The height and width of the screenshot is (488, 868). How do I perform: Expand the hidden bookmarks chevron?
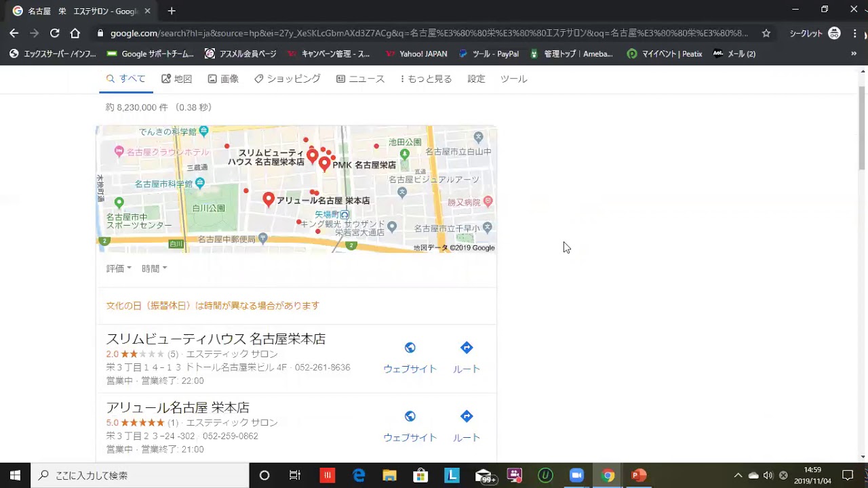tap(854, 54)
